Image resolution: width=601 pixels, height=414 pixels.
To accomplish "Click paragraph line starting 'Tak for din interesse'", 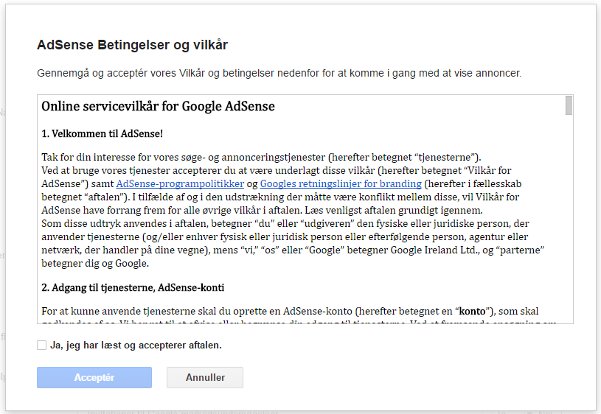I will (x=261, y=157).
